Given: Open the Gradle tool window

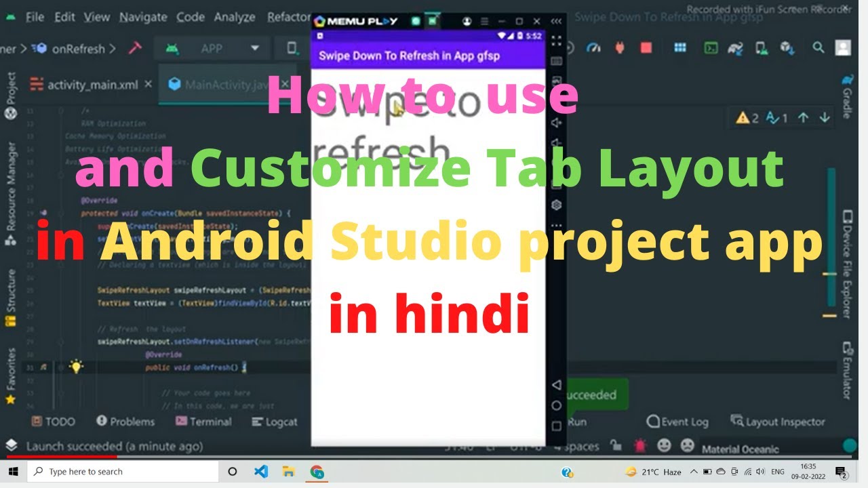Looking at the screenshot, I should coord(847,97).
